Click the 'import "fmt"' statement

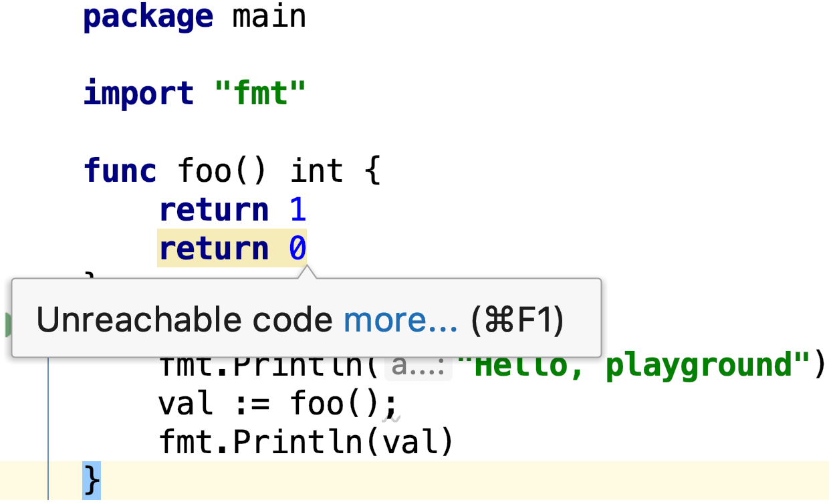point(194,92)
